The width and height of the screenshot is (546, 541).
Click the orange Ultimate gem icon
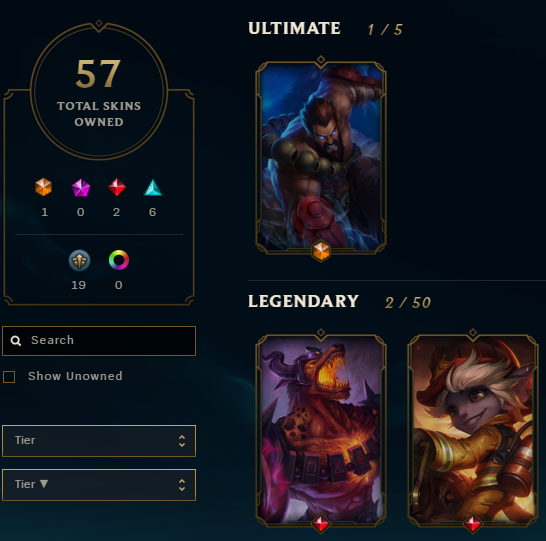(44, 187)
